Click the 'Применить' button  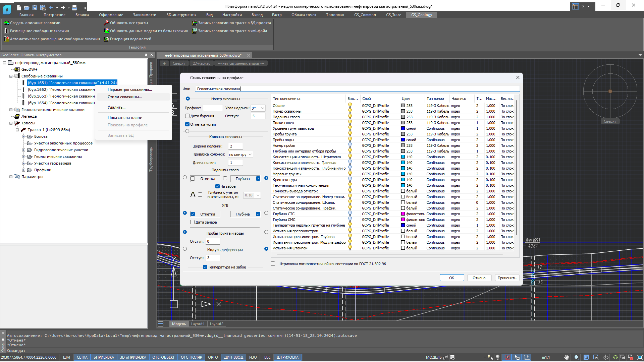point(507,278)
